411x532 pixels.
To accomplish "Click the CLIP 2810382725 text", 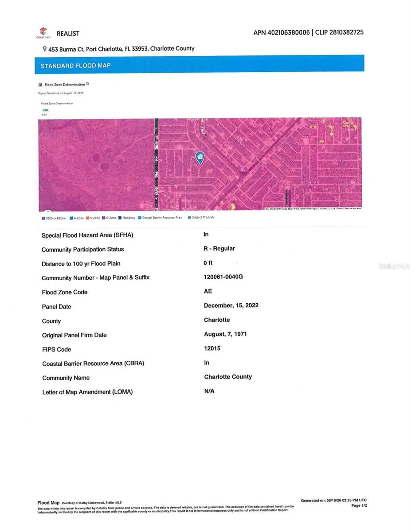I will [339, 32].
